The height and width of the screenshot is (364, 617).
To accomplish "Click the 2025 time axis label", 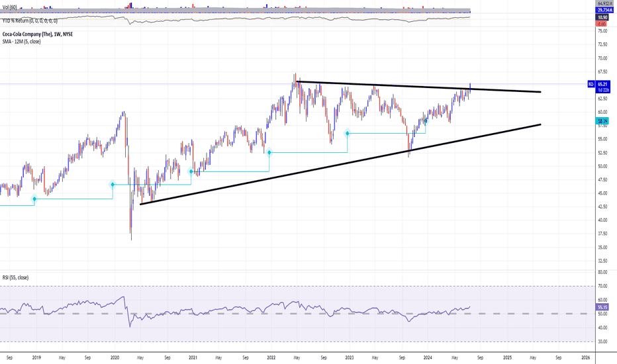I will click(x=508, y=357).
